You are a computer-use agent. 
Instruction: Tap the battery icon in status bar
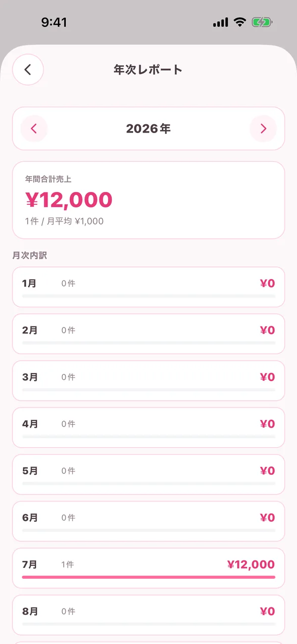click(262, 22)
